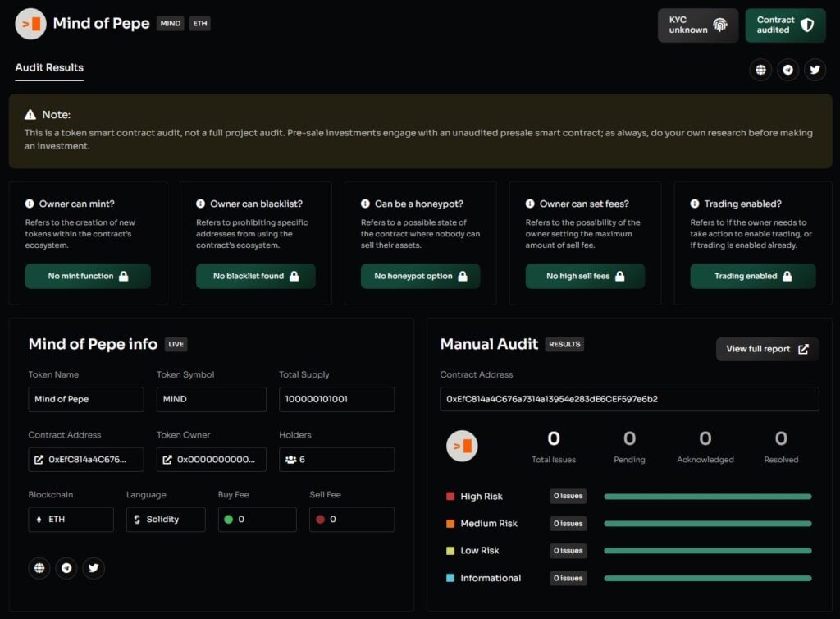Click the shield icon in Contract audited badge
Viewport: 840px width, 619px height.
(807, 25)
